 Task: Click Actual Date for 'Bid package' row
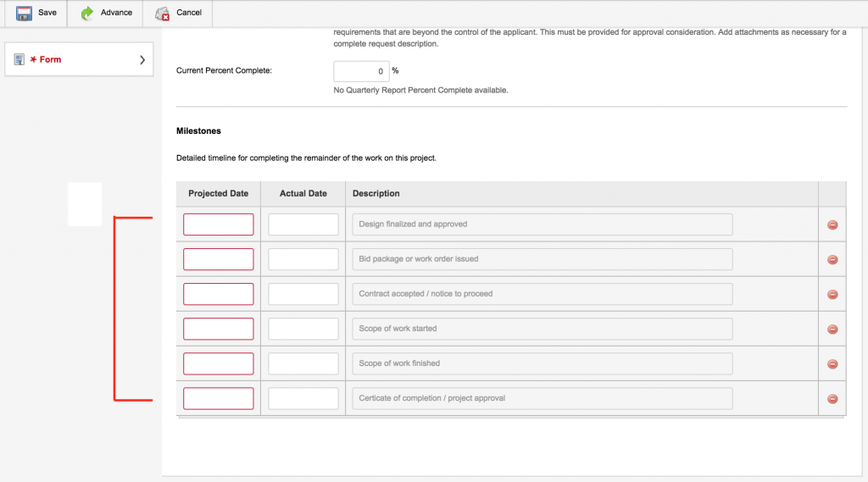point(303,259)
